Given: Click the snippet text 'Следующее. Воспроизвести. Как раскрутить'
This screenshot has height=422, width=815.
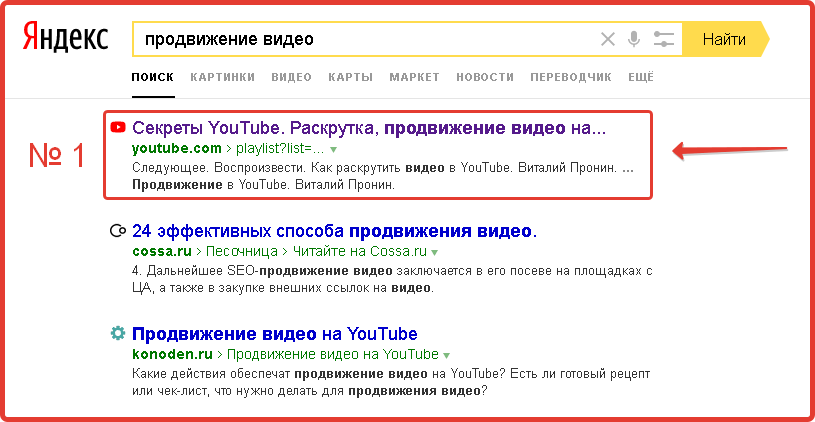Looking at the screenshot, I should tap(268, 168).
